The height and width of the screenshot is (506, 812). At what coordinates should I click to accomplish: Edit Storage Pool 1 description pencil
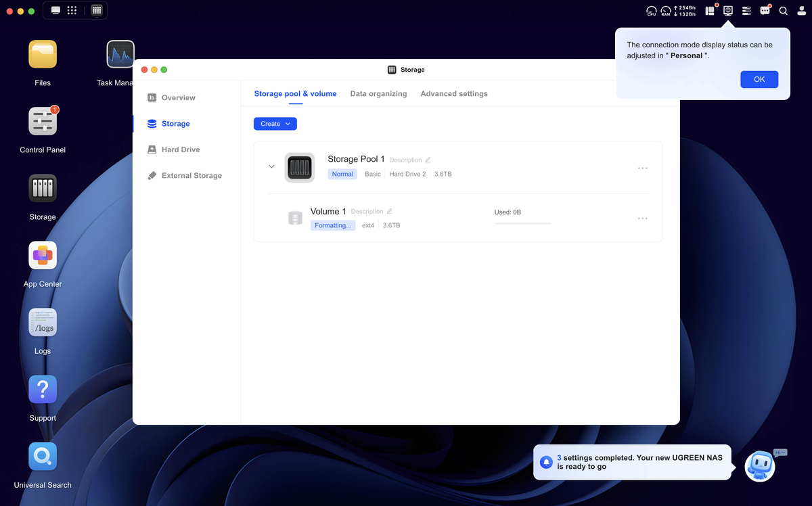click(428, 160)
